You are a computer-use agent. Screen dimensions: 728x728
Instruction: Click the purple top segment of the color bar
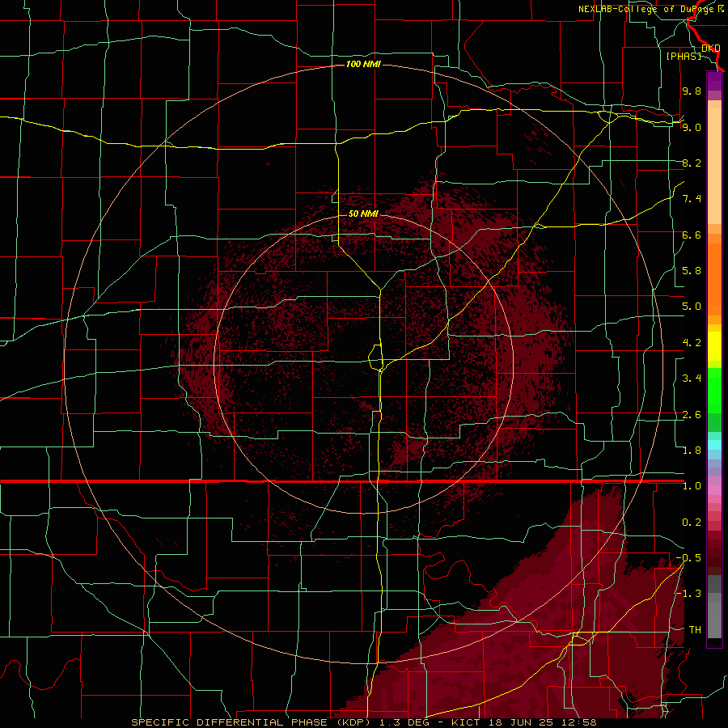[x=714, y=81]
